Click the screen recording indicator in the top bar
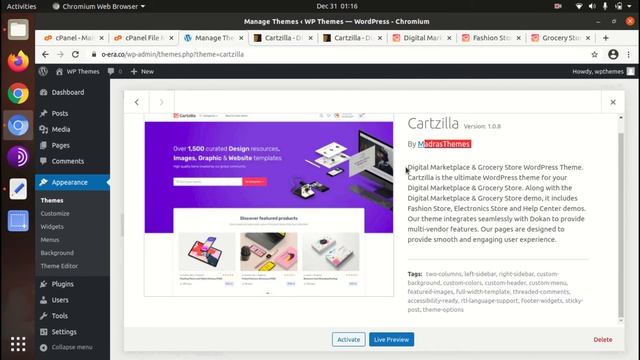 (x=558, y=6)
